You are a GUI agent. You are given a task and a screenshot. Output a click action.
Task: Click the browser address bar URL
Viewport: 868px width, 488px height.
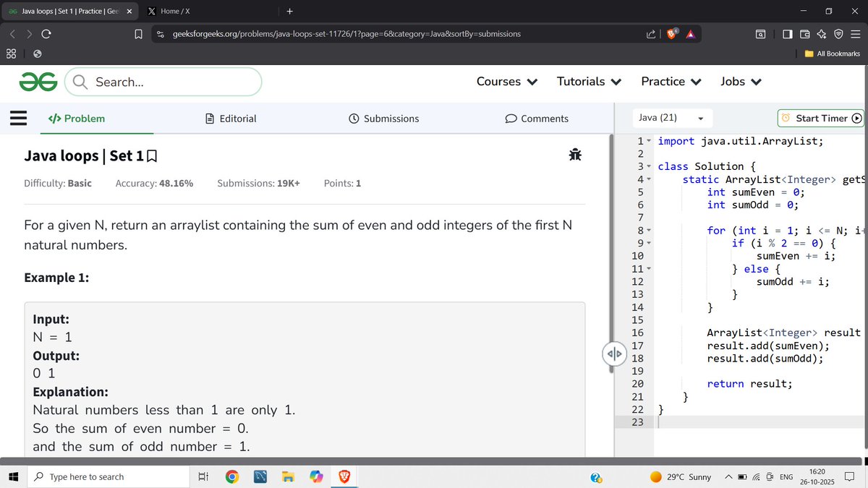[x=346, y=34]
